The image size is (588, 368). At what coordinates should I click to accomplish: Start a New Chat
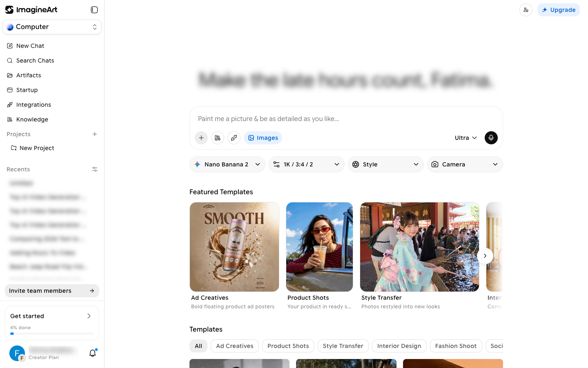point(52,46)
